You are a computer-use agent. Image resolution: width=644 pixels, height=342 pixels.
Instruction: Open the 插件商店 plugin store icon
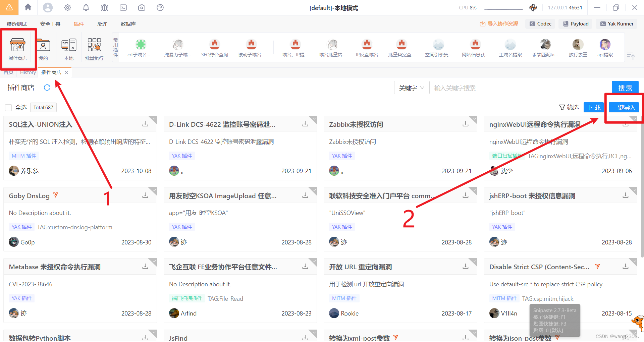pos(17,49)
